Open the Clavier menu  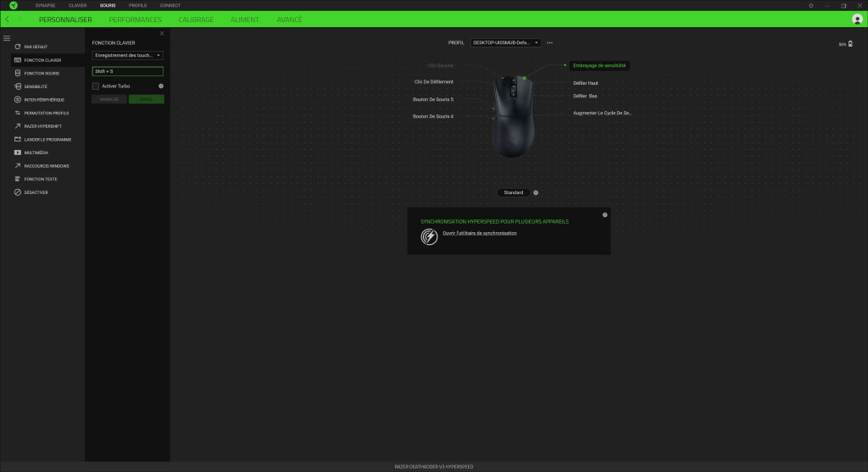77,6
